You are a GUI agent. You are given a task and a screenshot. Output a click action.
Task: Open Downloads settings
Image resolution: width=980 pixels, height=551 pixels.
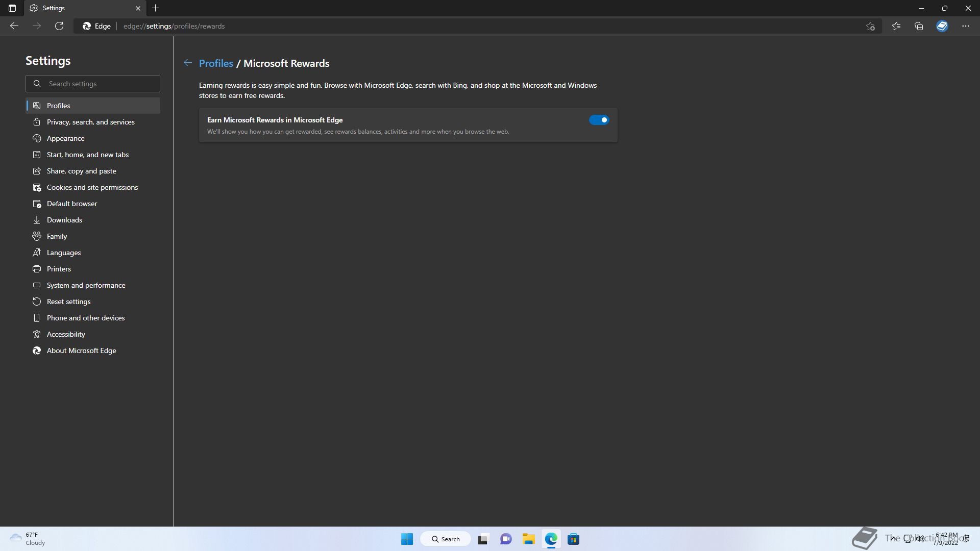pos(93,220)
